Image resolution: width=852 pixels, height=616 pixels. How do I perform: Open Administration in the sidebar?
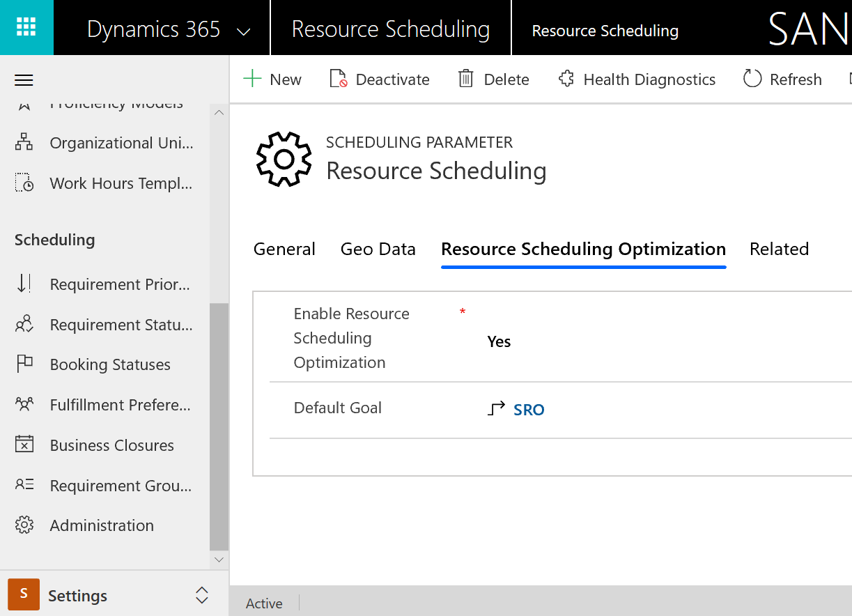(x=102, y=525)
